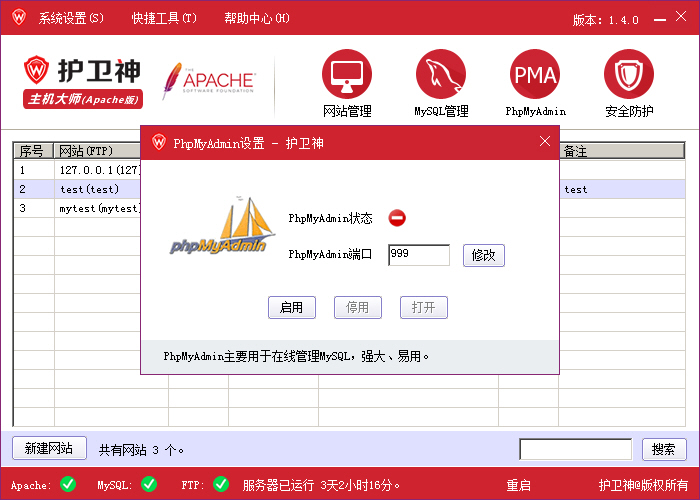Click the 共有网站 3 个 text

pos(141,450)
